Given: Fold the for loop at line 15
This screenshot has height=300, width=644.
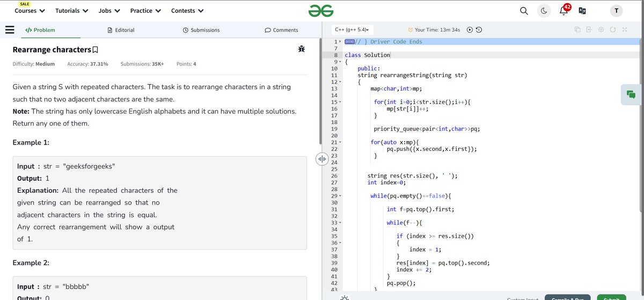Looking at the screenshot, I should pos(340,102).
